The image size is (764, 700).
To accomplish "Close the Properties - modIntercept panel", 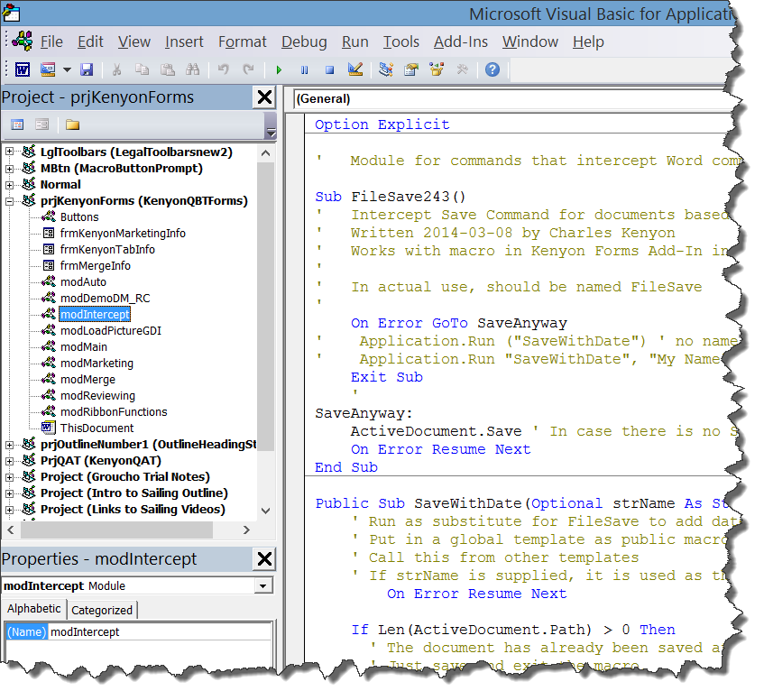I will point(264,558).
